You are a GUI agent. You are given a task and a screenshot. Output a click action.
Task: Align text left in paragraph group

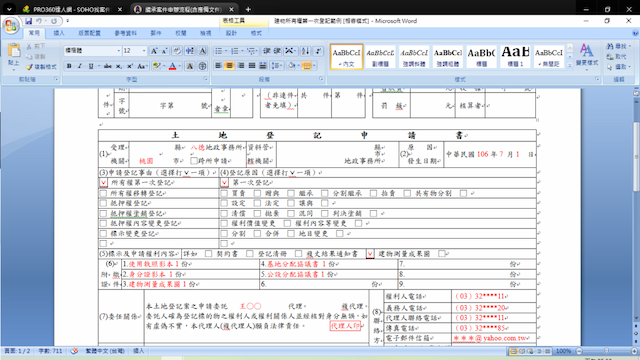click(x=218, y=65)
